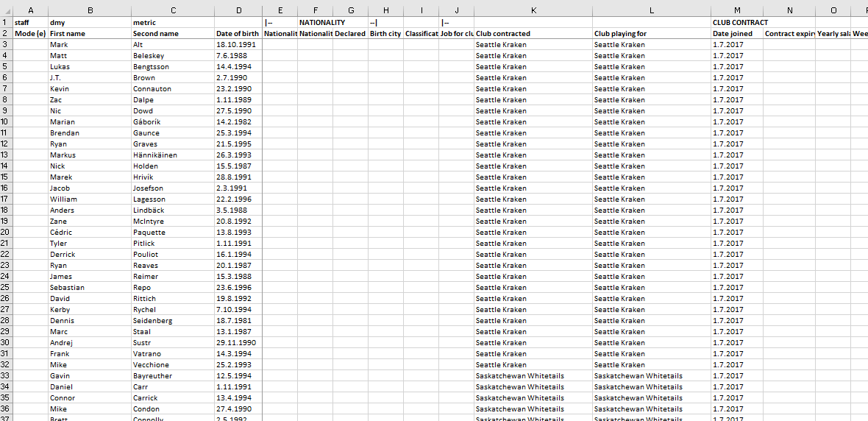Select column M header
868x421 pixels.
tap(737, 10)
